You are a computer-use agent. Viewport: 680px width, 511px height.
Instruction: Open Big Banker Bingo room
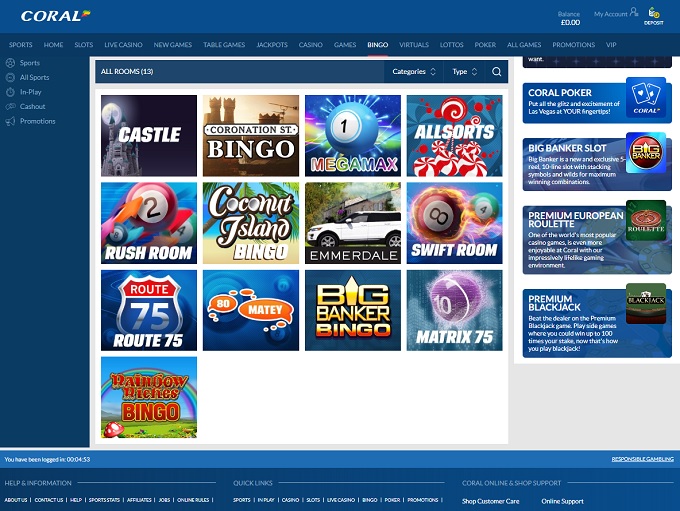(353, 310)
